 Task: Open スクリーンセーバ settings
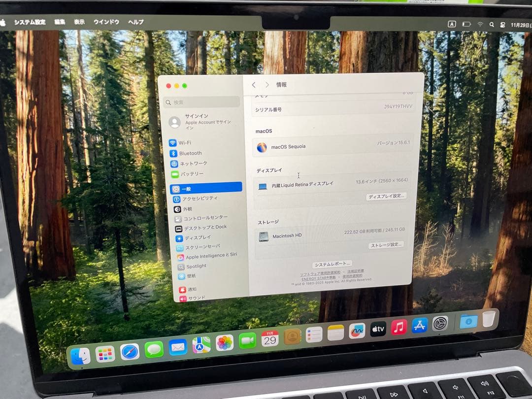coord(202,246)
